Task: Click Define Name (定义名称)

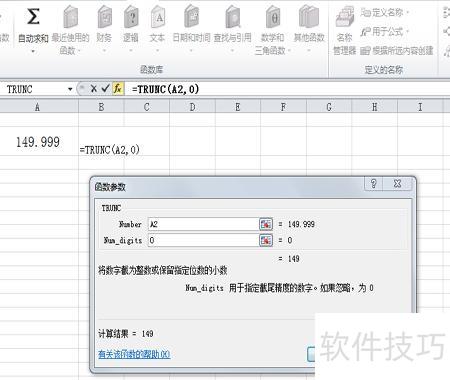Action: click(x=384, y=13)
